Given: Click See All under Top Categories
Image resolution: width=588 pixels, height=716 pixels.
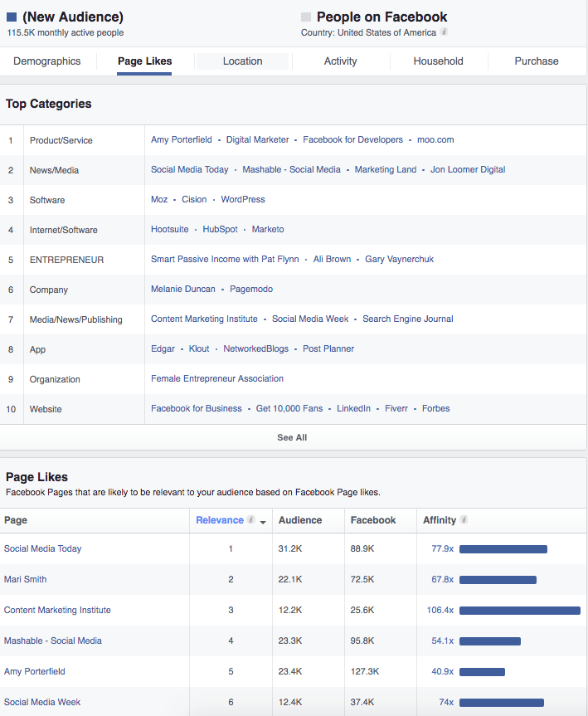Looking at the screenshot, I should coord(292,437).
